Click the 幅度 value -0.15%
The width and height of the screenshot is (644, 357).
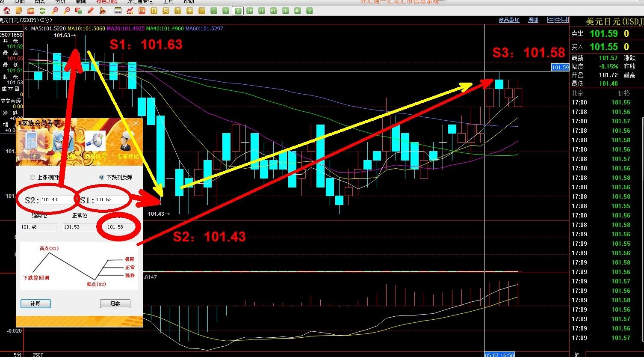point(608,66)
